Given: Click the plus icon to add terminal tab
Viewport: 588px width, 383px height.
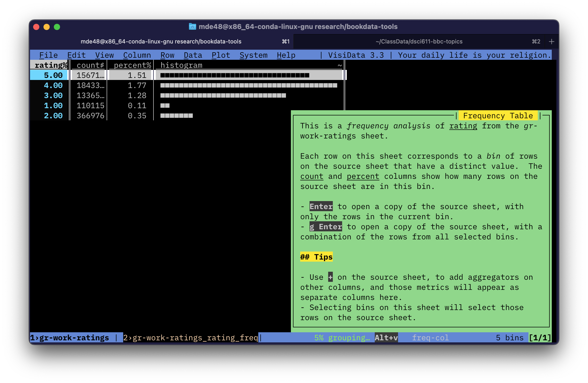Looking at the screenshot, I should click(551, 41).
